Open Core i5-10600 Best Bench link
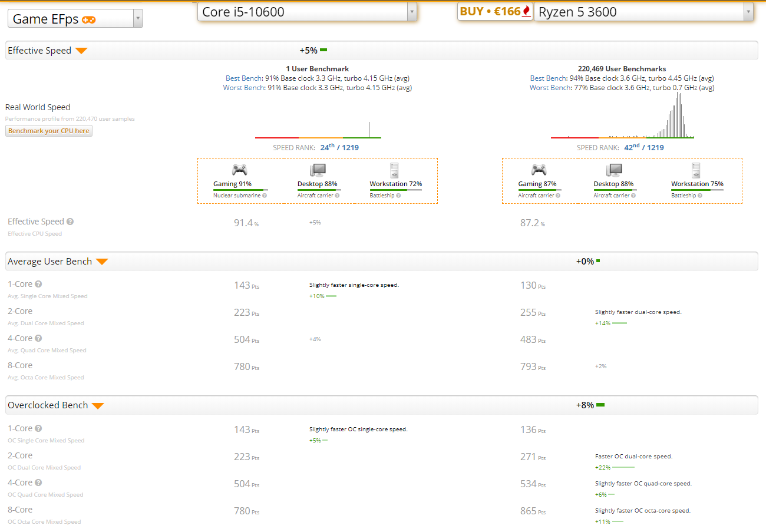Screen dimensions: 766x532 point(242,78)
